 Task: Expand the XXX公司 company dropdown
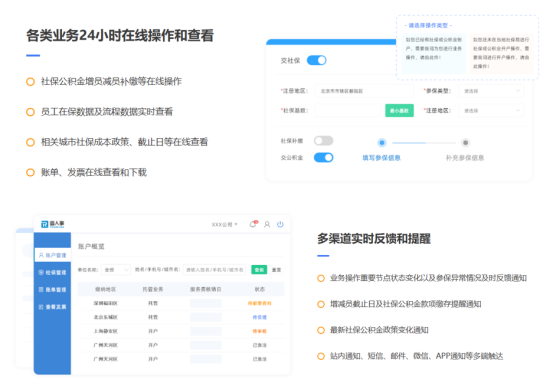pyautogui.click(x=224, y=224)
